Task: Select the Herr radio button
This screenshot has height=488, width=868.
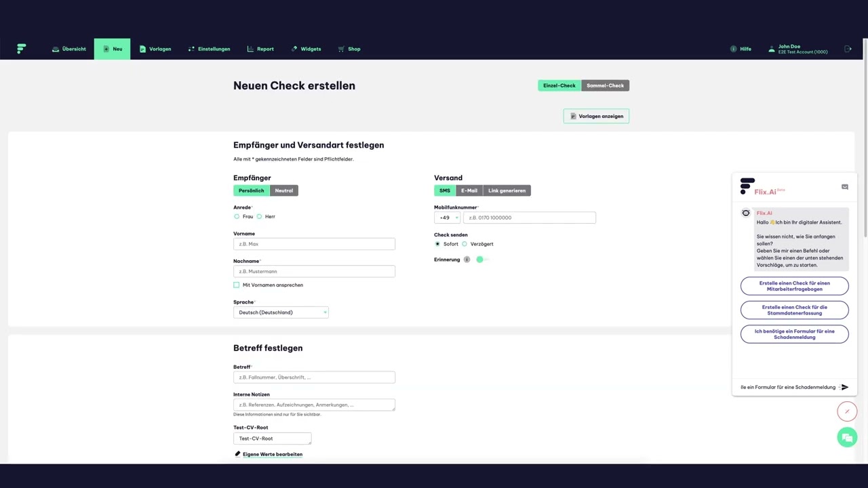Action: pos(259,216)
